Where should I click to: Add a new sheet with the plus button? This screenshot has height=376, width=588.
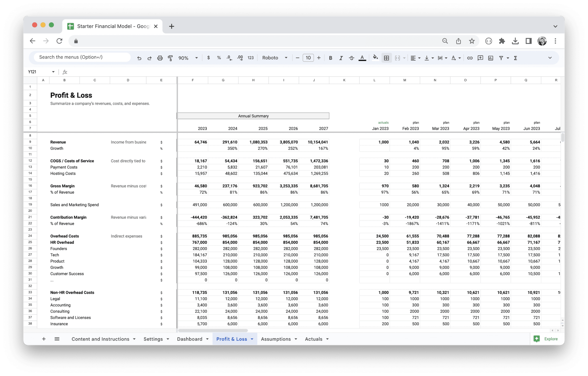pos(44,339)
